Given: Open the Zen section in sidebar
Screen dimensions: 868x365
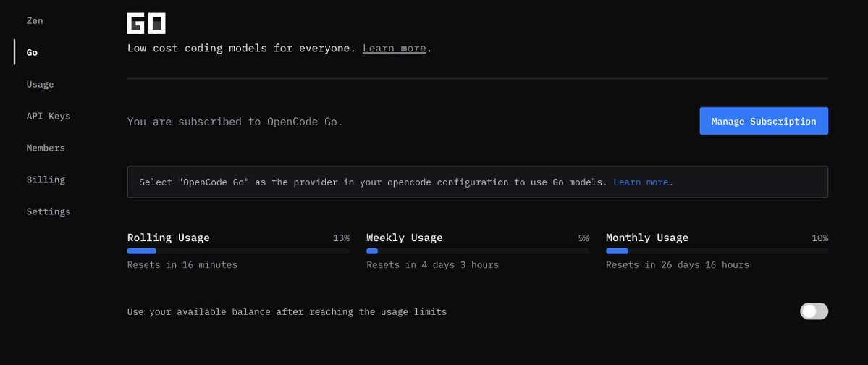Looking at the screenshot, I should pos(34,20).
